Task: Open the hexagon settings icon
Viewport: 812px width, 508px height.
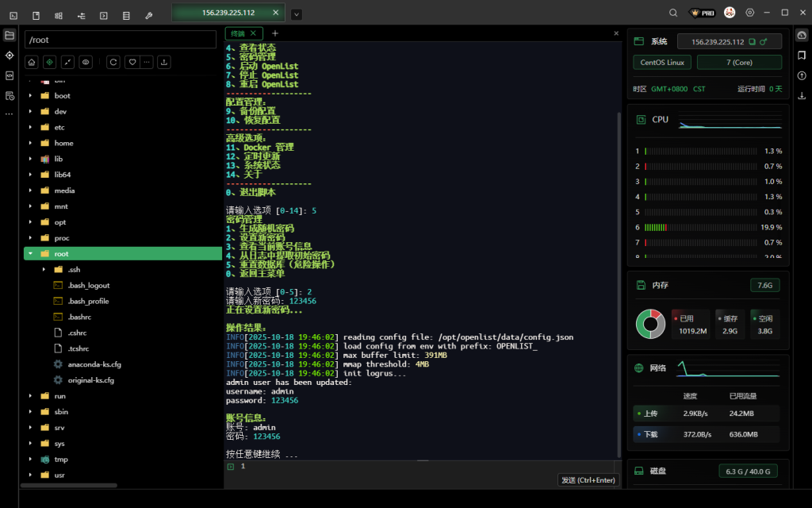Action: pyautogui.click(x=749, y=13)
